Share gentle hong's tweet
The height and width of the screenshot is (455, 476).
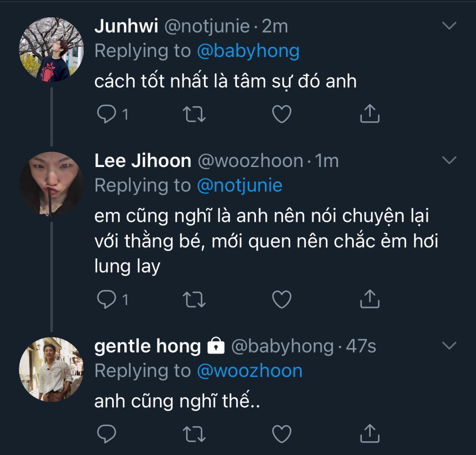369,433
